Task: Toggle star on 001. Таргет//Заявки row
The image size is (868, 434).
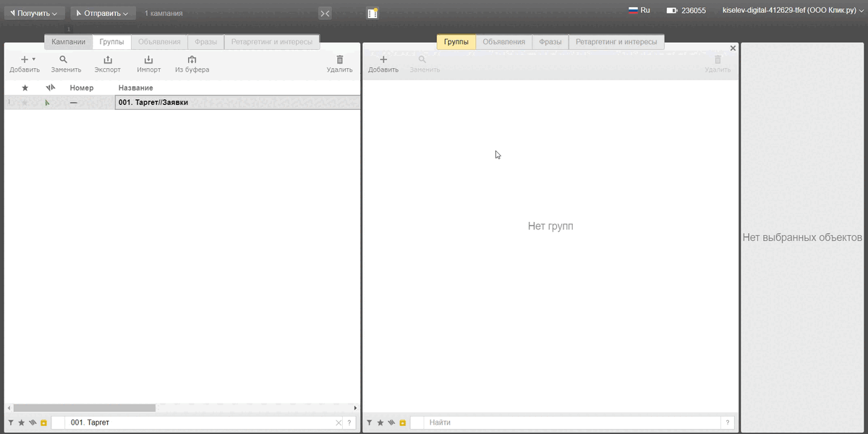Action: tap(25, 103)
